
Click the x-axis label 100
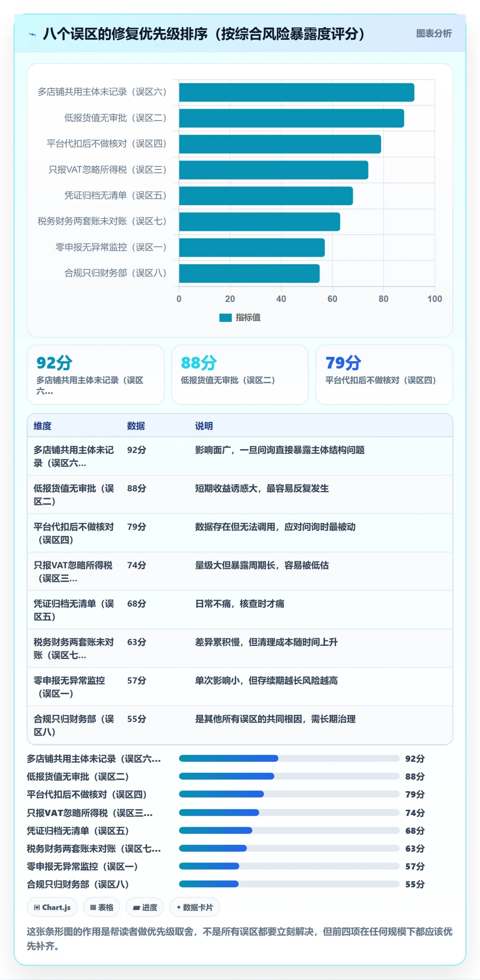[x=434, y=299]
